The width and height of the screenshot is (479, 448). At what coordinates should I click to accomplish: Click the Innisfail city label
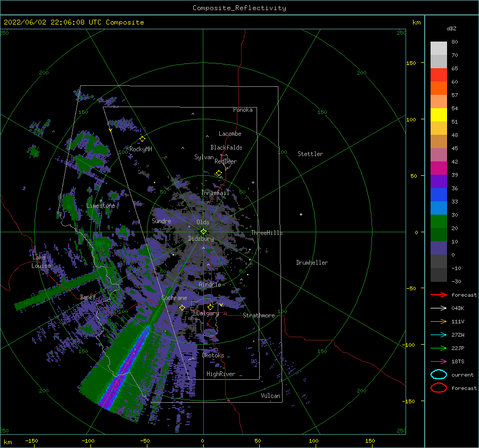point(215,193)
